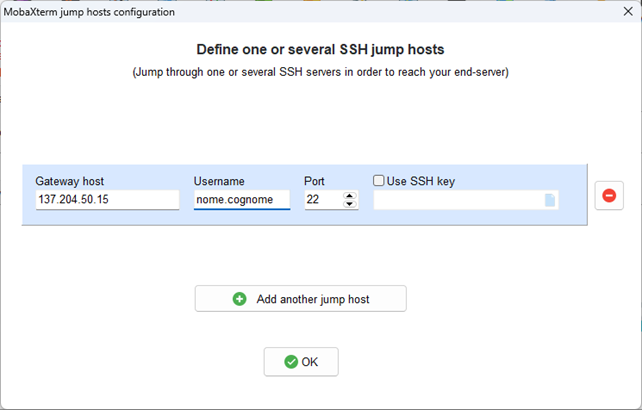Click the 'Username' label
The width and height of the screenshot is (642, 410).
[219, 181]
